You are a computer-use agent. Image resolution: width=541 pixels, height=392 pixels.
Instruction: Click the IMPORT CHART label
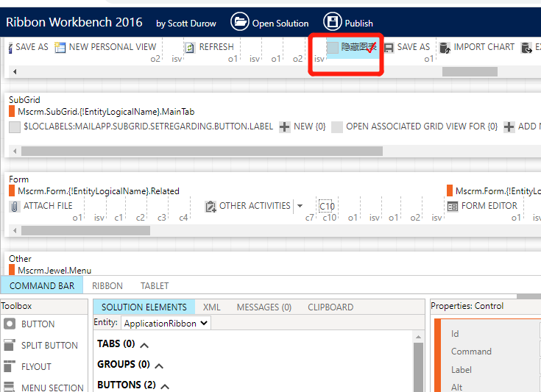pyautogui.click(x=484, y=47)
